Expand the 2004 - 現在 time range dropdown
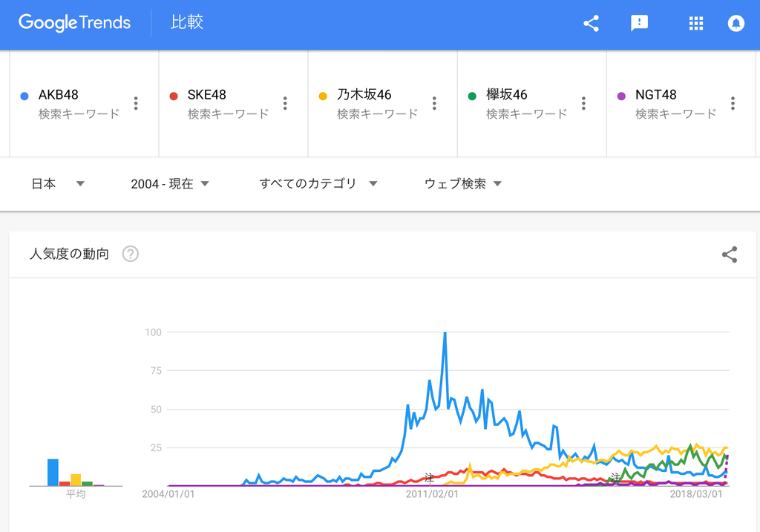 pos(170,183)
